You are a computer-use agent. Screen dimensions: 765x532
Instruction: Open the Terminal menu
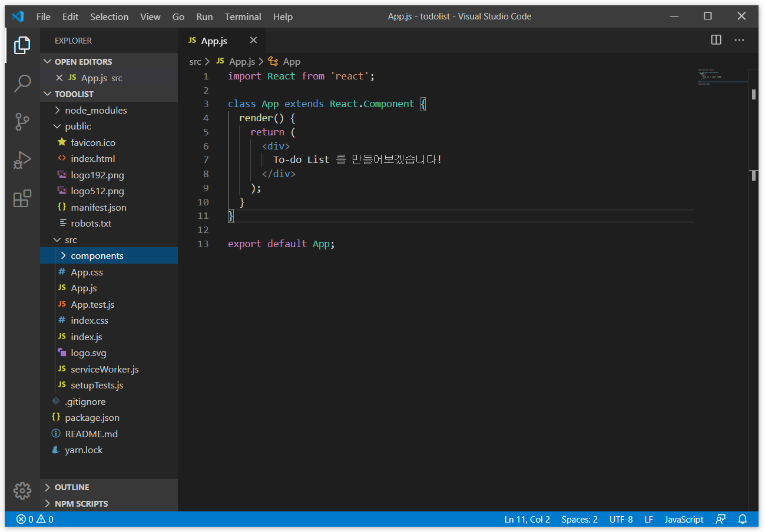(x=243, y=16)
